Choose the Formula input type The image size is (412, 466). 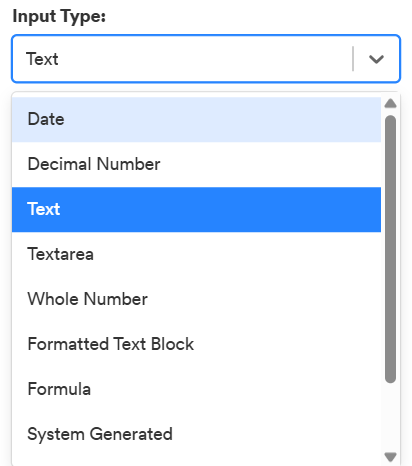(x=196, y=389)
